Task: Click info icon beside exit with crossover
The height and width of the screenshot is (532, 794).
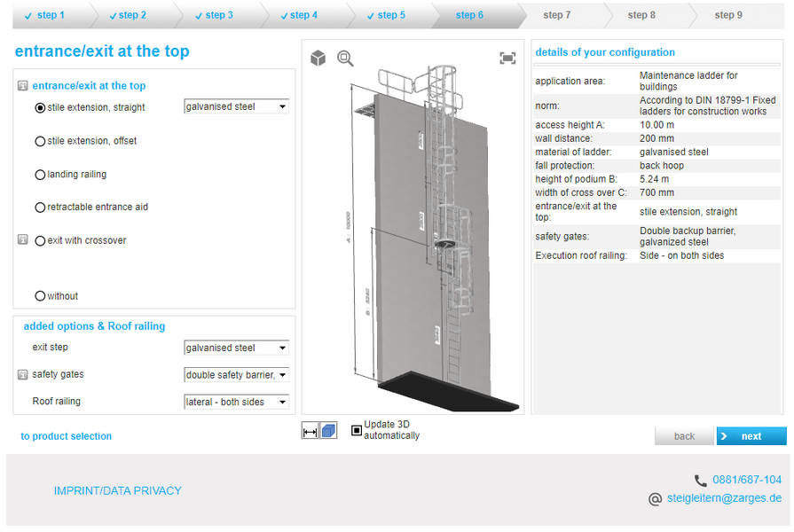Action: coord(23,240)
